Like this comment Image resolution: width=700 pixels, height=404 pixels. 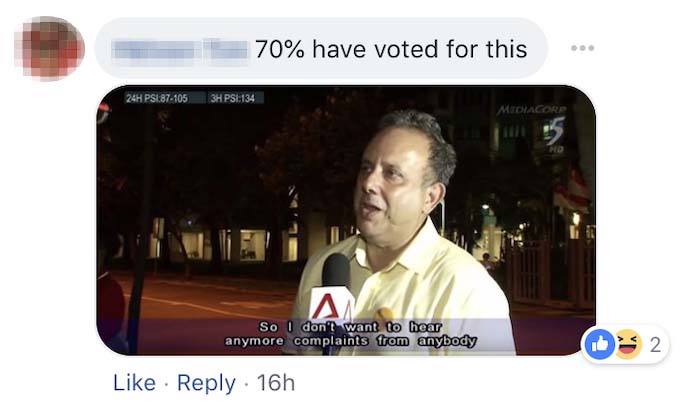click(x=134, y=383)
